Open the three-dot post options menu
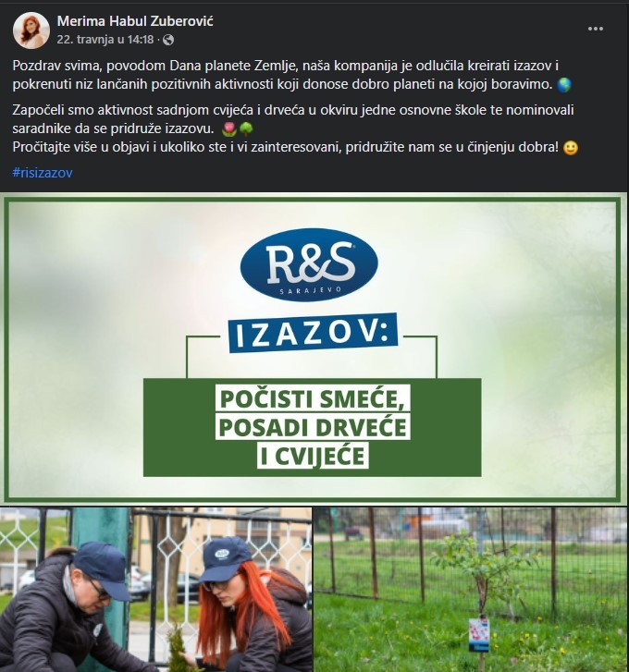The height and width of the screenshot is (672, 629). pyautogui.click(x=595, y=29)
